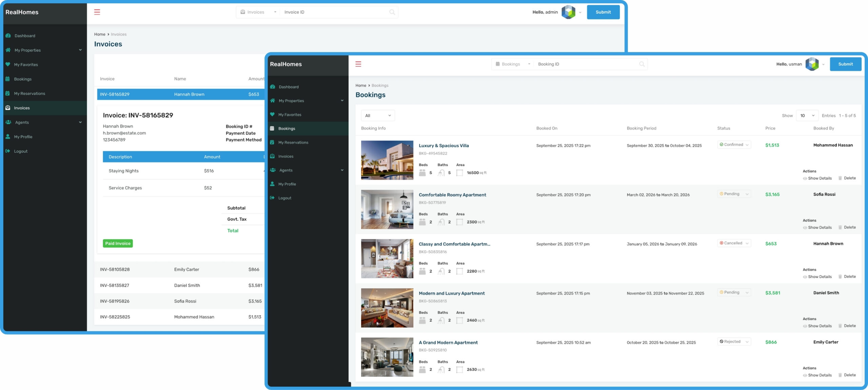Click the hamburger menu icon in Invoices window
868x390 pixels.
tap(97, 12)
